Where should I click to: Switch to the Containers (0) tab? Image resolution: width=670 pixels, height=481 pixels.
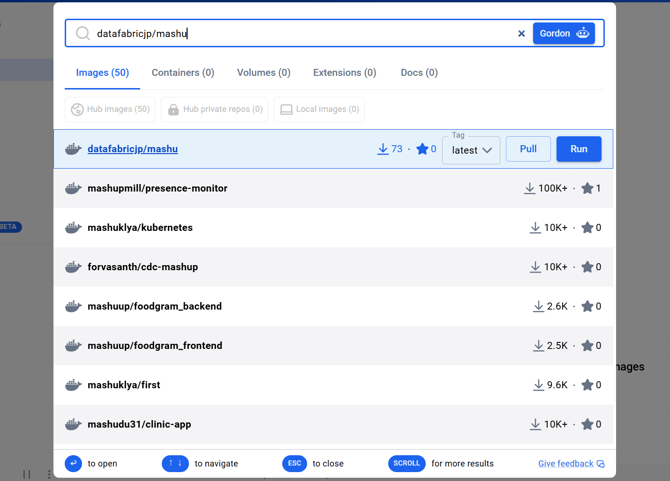point(183,73)
